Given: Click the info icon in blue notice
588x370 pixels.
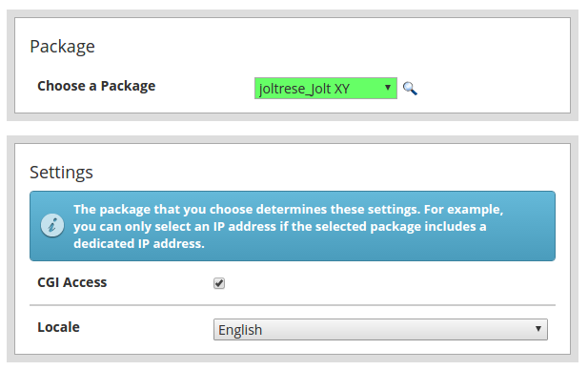Looking at the screenshot, I should pos(52,225).
